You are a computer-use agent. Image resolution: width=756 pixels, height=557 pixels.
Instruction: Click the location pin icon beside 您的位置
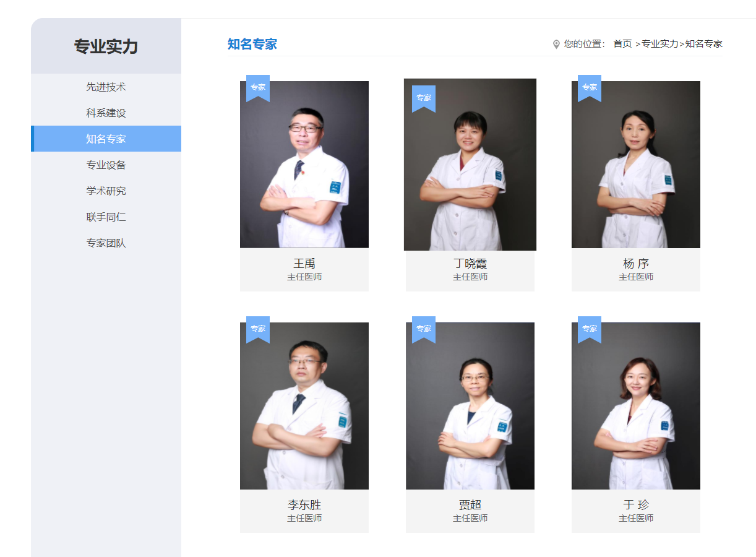(x=556, y=44)
